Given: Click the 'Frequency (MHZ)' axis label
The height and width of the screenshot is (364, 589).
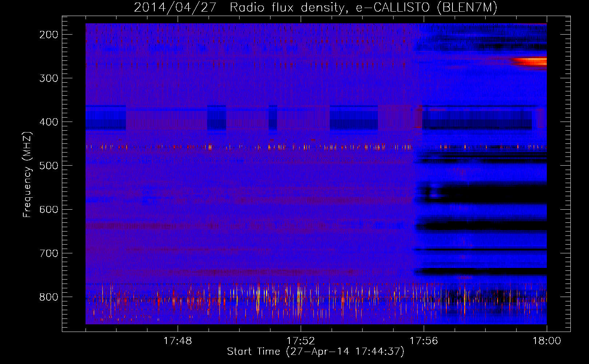Looking at the screenshot, I should 27,174.
